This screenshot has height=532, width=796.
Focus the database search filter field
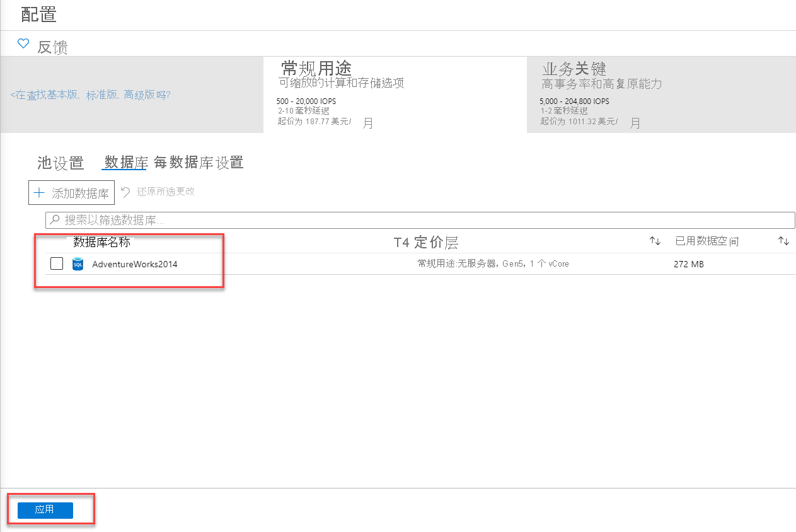420,220
